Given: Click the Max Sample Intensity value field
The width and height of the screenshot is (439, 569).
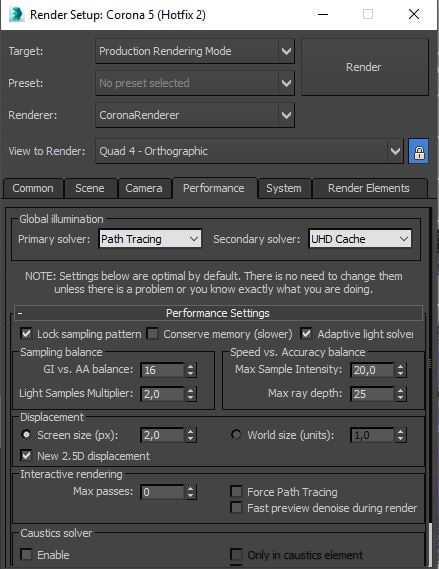Looking at the screenshot, I should pos(372,370).
